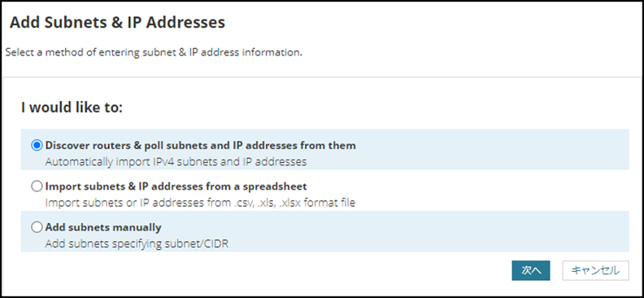Click the 'Import subnets & IP addresses from a spreadsheet' label
This screenshot has width=644, height=298.
(x=176, y=186)
